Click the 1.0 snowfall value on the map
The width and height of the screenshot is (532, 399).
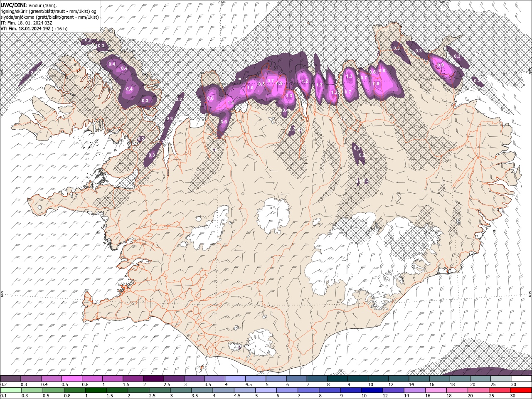[x=250, y=88]
